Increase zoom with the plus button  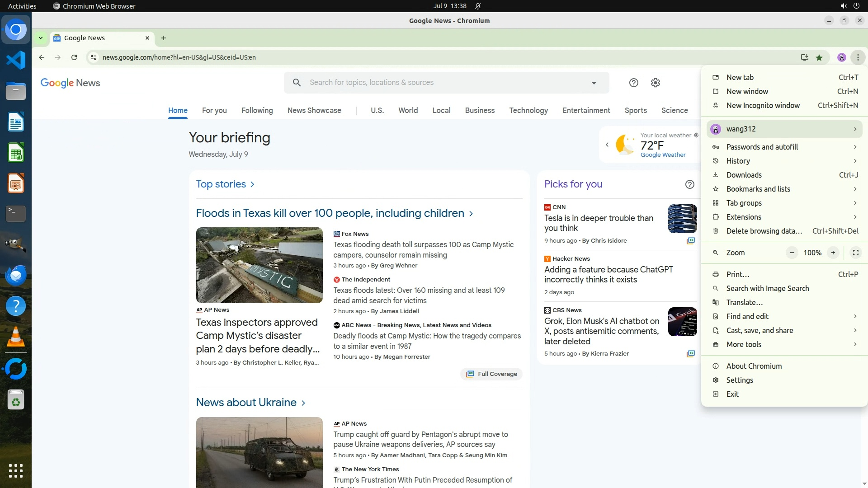(833, 253)
